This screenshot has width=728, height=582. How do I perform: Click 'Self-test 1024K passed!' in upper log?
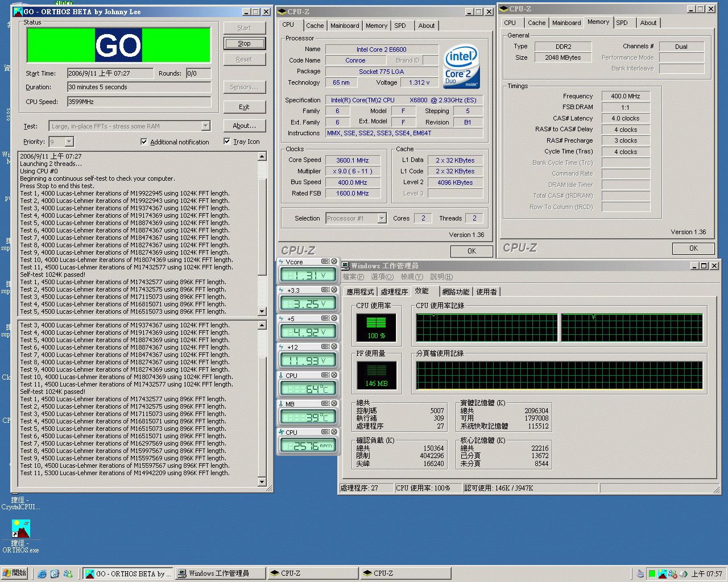point(52,275)
